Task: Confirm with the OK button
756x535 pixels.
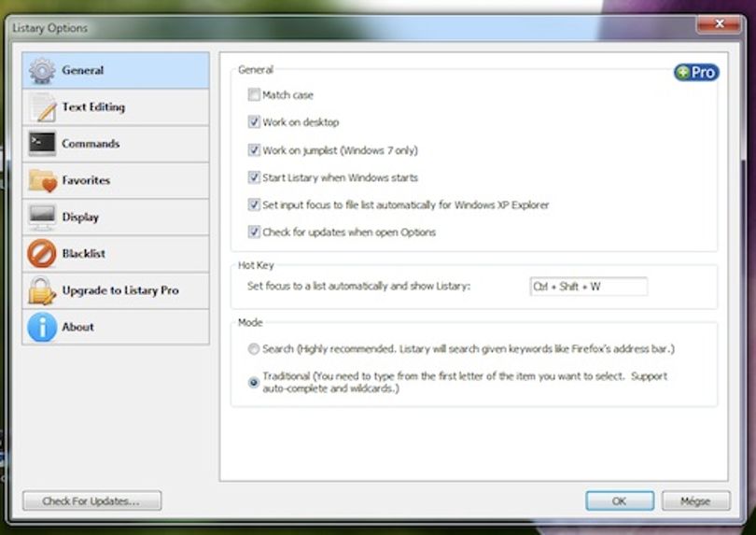Action: (x=620, y=500)
